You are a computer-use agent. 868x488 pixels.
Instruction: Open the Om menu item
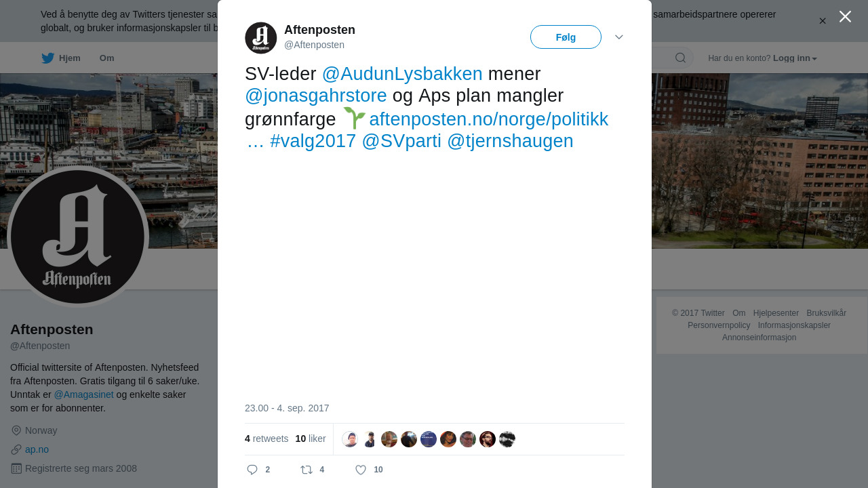(106, 58)
